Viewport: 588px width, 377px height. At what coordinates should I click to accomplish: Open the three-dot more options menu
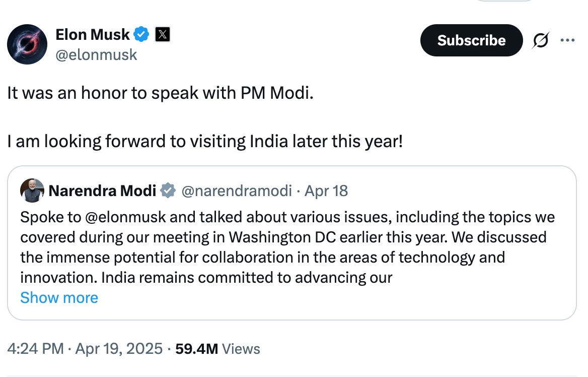pyautogui.click(x=567, y=41)
